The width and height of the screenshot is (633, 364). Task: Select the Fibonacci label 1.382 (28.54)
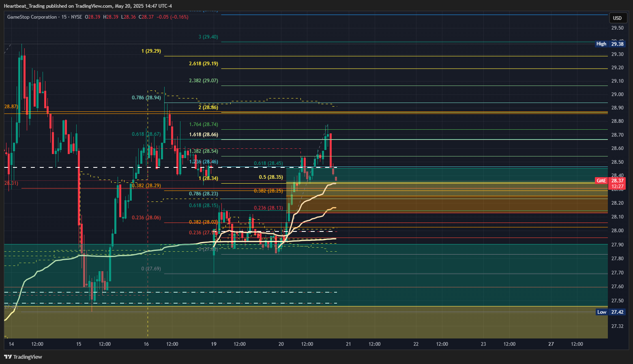pyautogui.click(x=204, y=151)
